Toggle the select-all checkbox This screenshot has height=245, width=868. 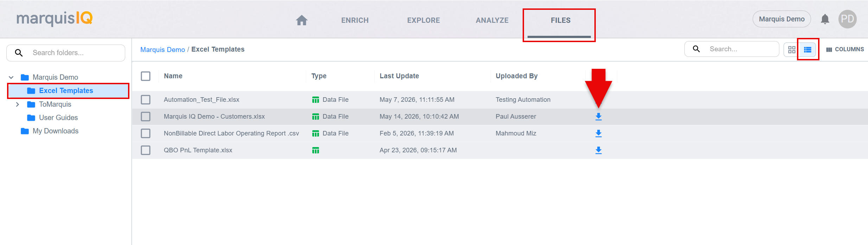pyautogui.click(x=146, y=76)
